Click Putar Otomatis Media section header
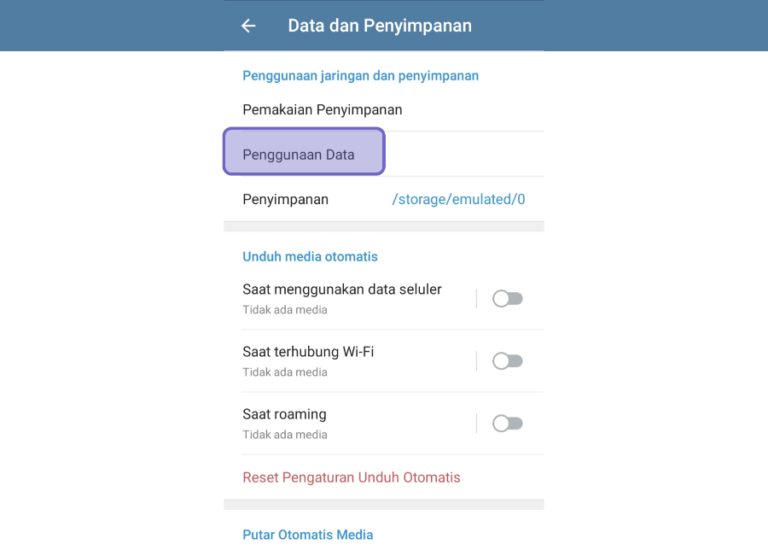 pyautogui.click(x=308, y=535)
